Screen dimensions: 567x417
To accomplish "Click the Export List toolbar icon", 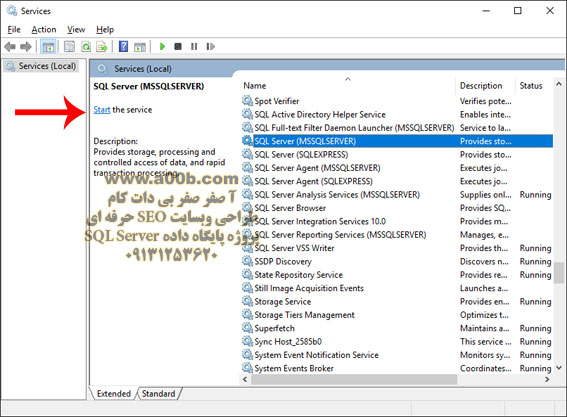I will click(x=102, y=47).
